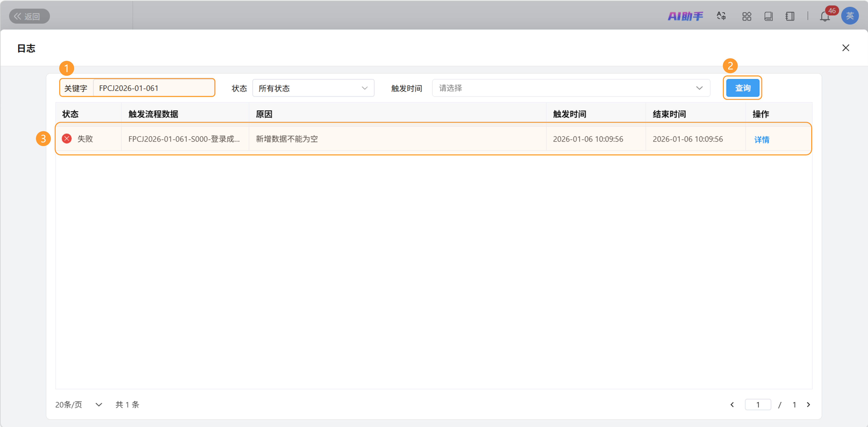
Task: Go to next page arrow
Action: (808, 404)
